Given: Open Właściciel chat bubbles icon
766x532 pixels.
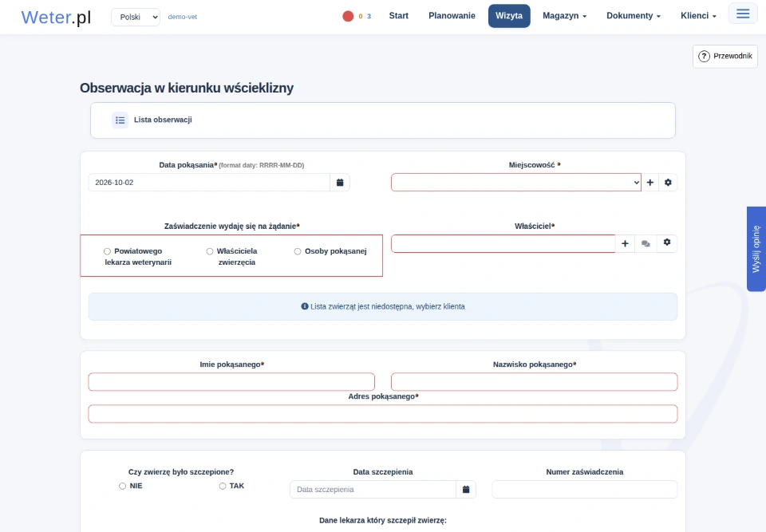Looking at the screenshot, I should pos(646,244).
